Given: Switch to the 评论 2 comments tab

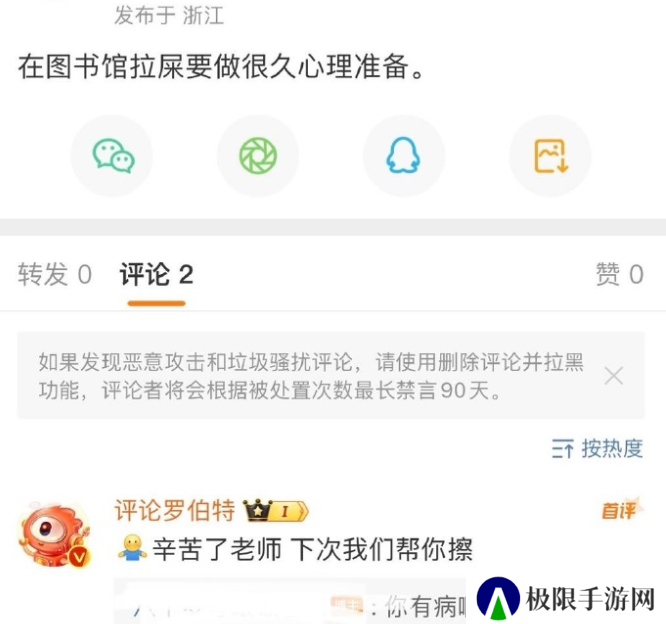Looking at the screenshot, I should (156, 274).
